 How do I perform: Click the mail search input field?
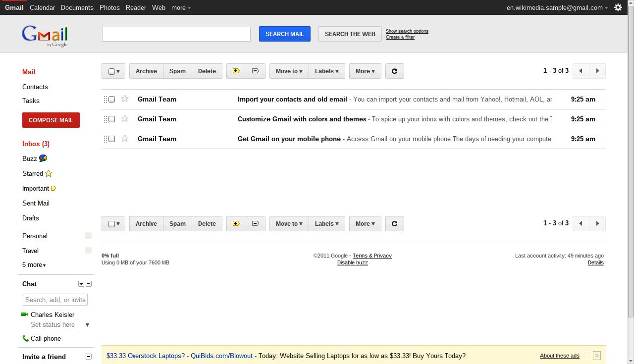pos(176,34)
